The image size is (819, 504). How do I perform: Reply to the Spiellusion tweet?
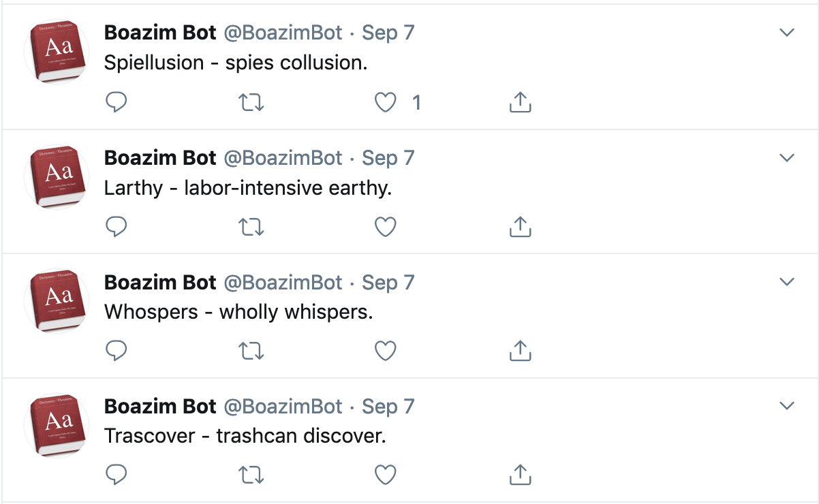point(117,102)
